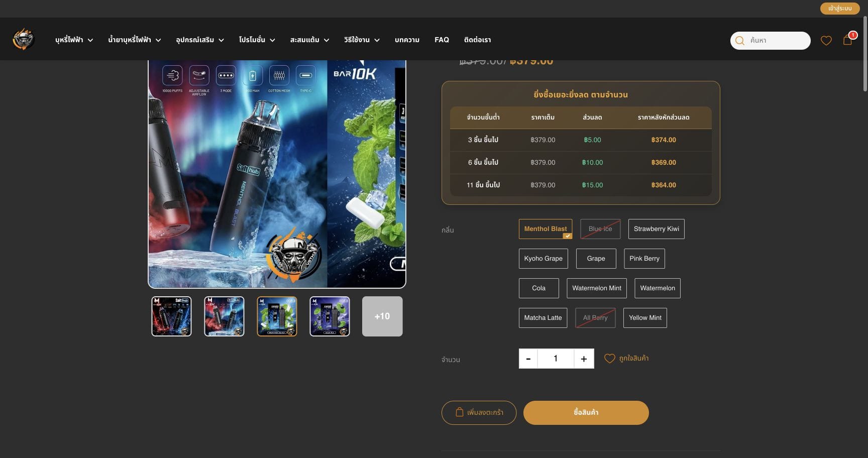Select the Strawberry Kiwi flavor
This screenshot has height=458, width=868.
pos(657,229)
